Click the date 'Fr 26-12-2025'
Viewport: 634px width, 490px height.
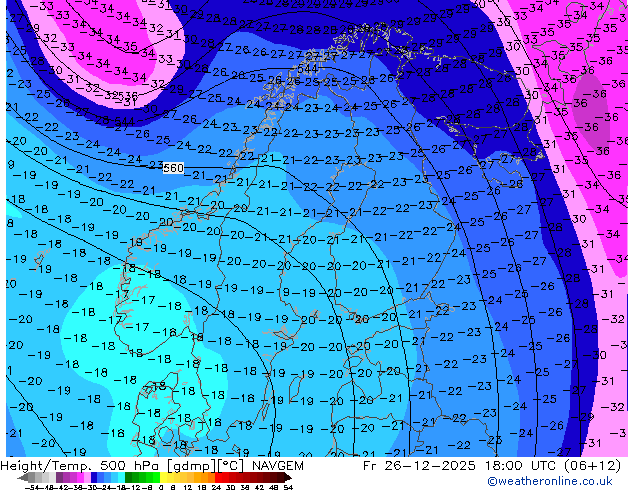(x=419, y=466)
